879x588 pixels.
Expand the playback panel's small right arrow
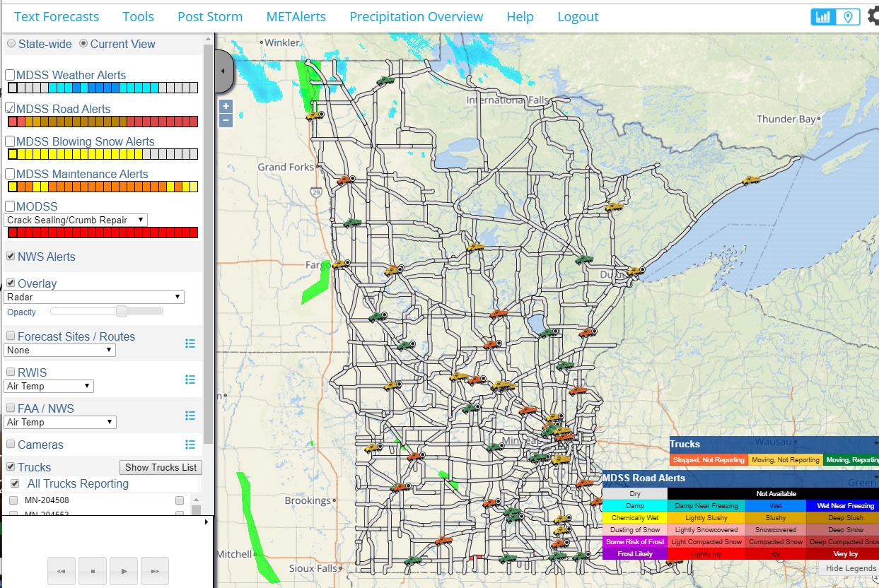click(206, 522)
